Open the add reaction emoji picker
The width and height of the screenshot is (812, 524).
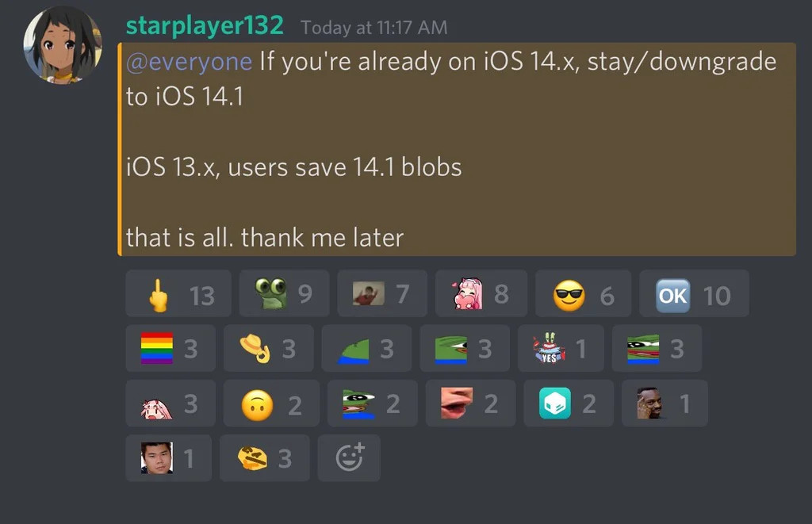pyautogui.click(x=349, y=458)
